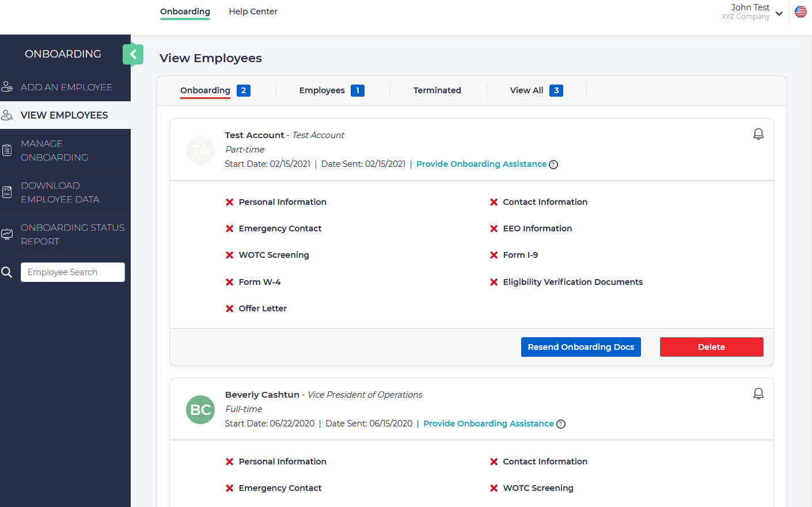Screen dimensions: 812x507
Task: Click help icon beside Beverly's onboarding assistance
Action: click(x=561, y=424)
